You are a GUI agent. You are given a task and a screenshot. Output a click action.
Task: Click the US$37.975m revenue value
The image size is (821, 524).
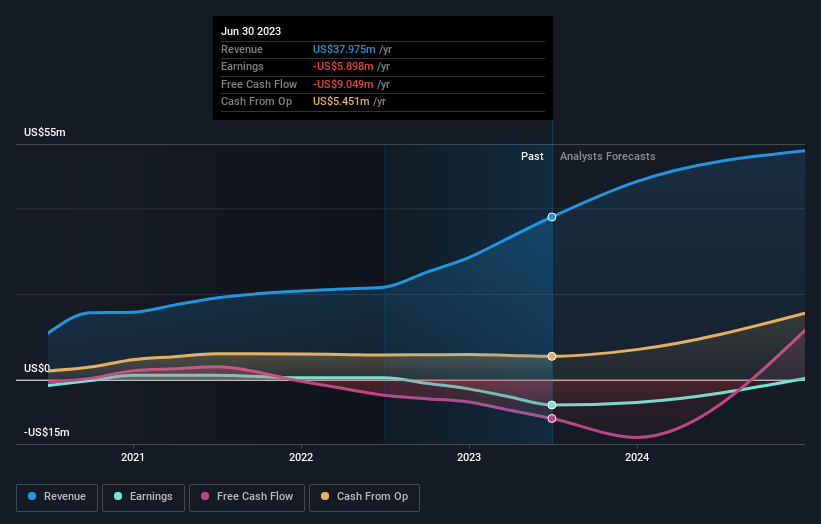[x=344, y=49]
